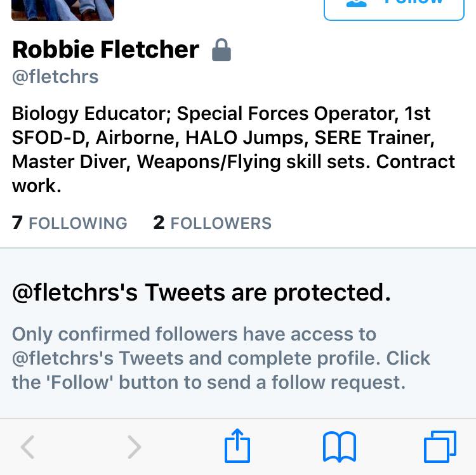This screenshot has width=476, height=475.
Task: Open Safari bookmarks book icon
Action: click(340, 447)
